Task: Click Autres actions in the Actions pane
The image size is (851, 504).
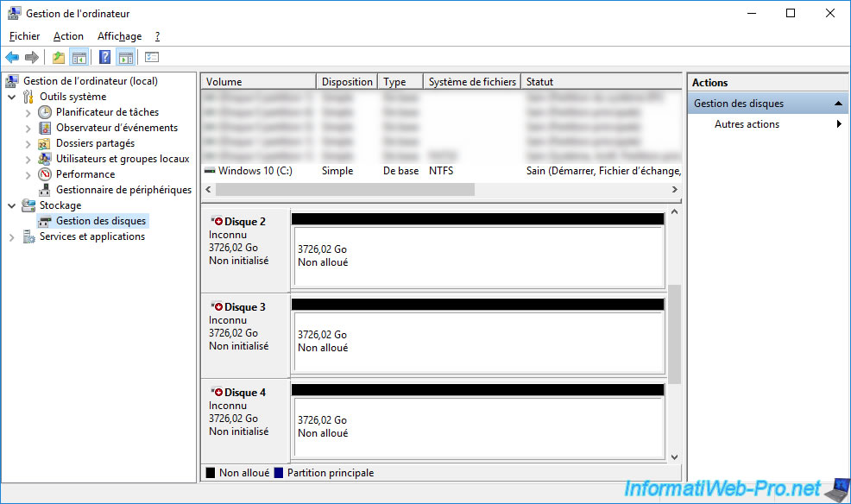Action: point(747,124)
